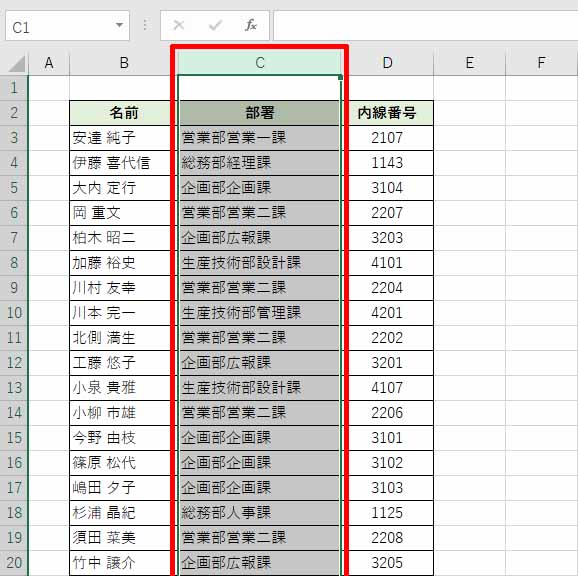
Task: Click the 部署 header cell
Action: 260,113
